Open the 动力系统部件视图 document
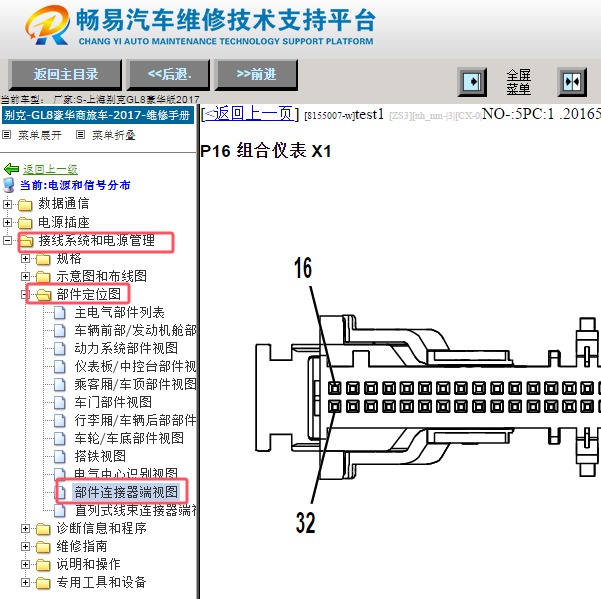The width and height of the screenshot is (601, 599). click(126, 348)
